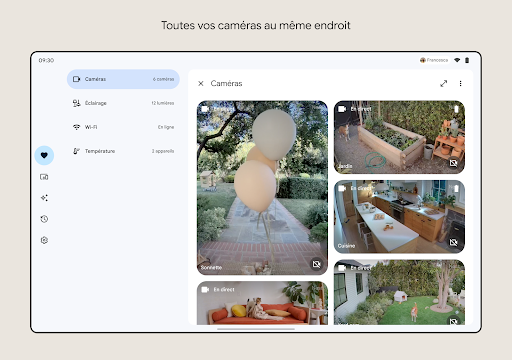
Task: Open the Automations sparkle icon in sidebar
Action: coord(44,198)
